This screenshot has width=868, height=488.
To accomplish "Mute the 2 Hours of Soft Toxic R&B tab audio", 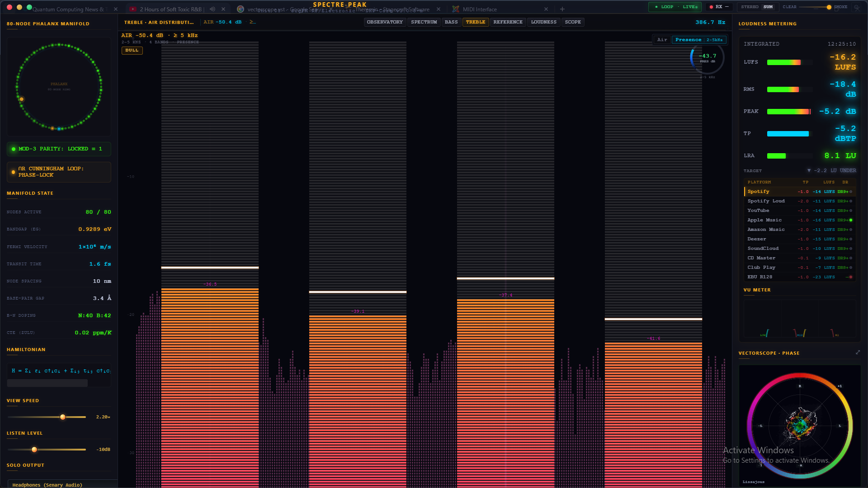I will (212, 9).
